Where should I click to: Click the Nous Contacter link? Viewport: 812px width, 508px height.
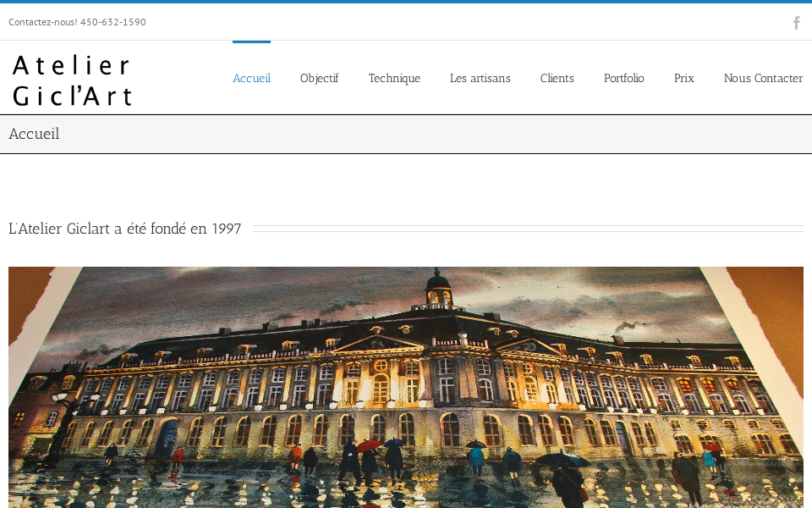point(763,78)
